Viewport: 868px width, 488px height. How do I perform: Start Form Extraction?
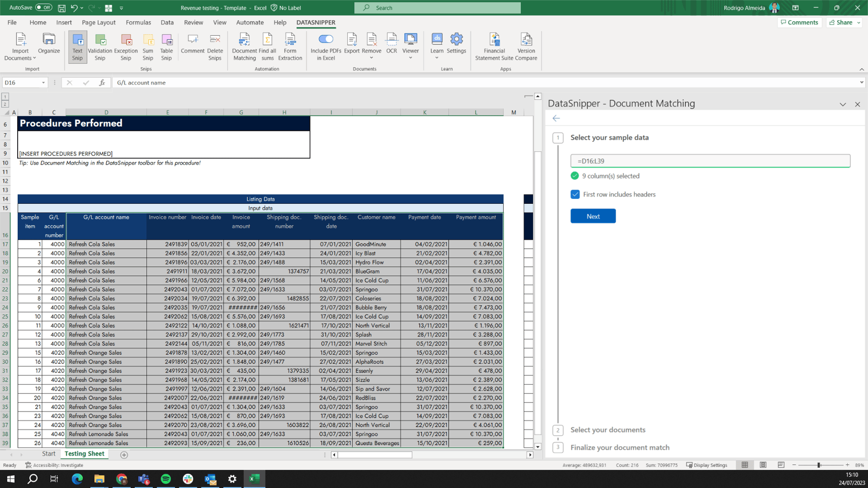pos(290,46)
